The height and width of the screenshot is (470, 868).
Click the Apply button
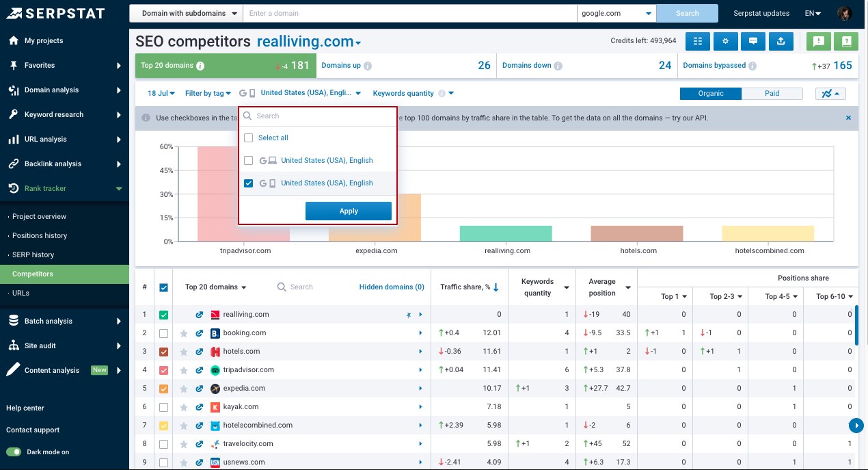[349, 211]
